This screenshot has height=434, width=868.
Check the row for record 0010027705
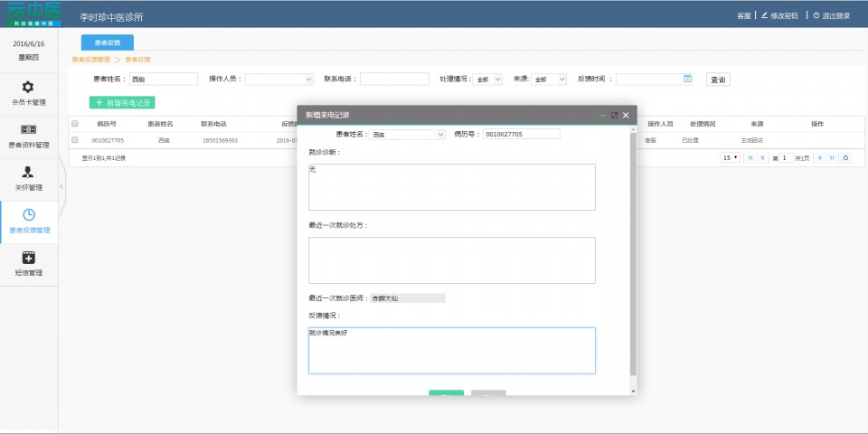(75, 140)
